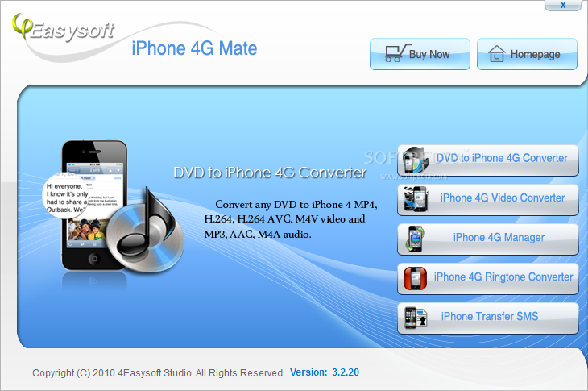Viewport: 588px width, 391px height.
Task: Start iPhone 4G Ringtone Converter
Action: (488, 278)
